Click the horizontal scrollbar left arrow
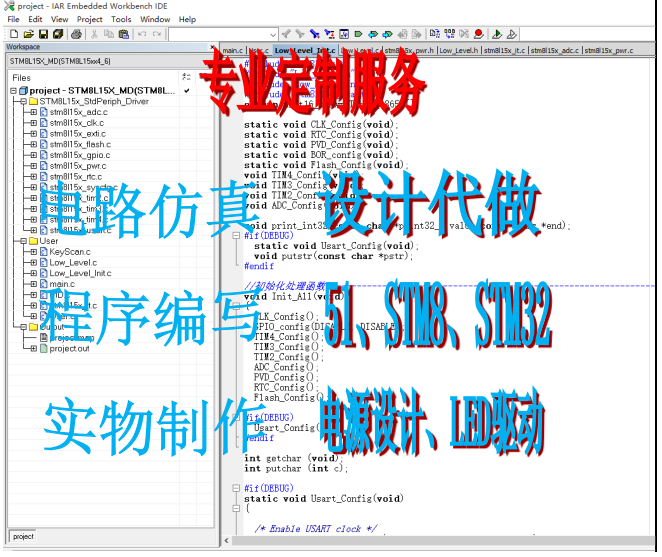The width and height of the screenshot is (662, 557). pos(227,541)
